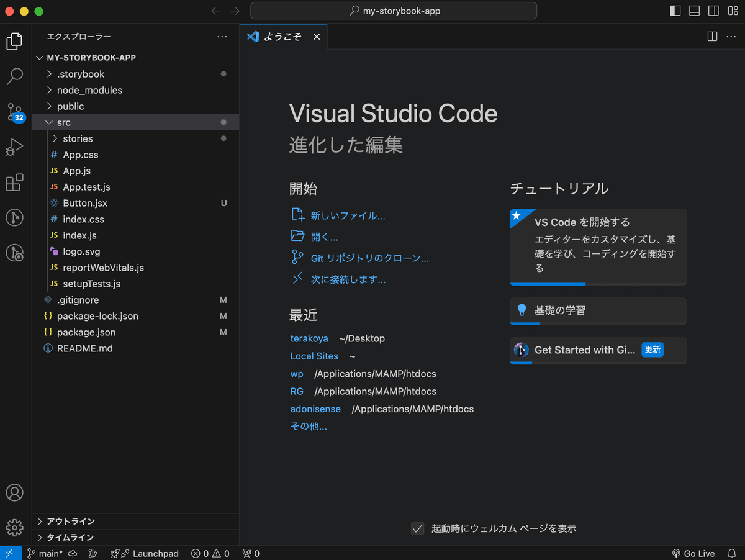This screenshot has width=745, height=560.
Task: Open Explorer Views and More Actions ellipsis
Action: [x=222, y=37]
